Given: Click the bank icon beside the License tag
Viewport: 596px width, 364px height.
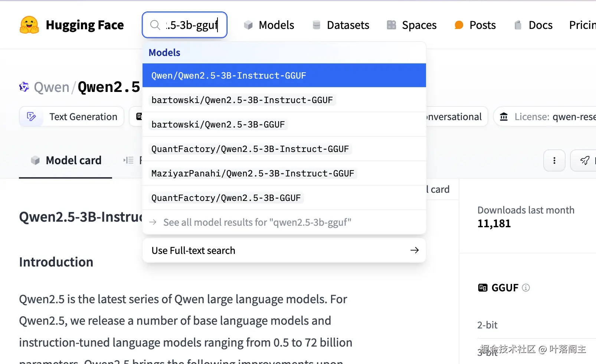Looking at the screenshot, I should 504,116.
